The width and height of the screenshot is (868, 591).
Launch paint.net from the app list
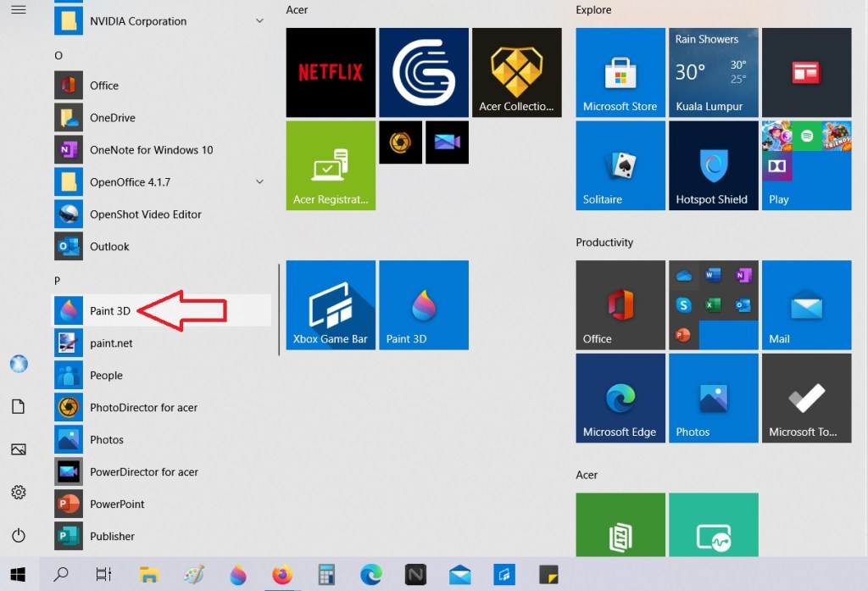(x=111, y=343)
